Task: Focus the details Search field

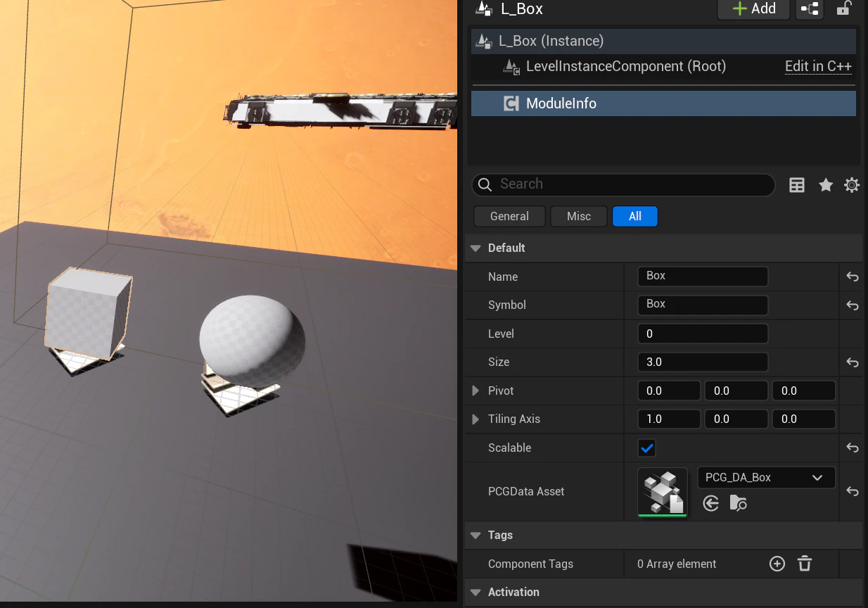Action: tap(623, 184)
